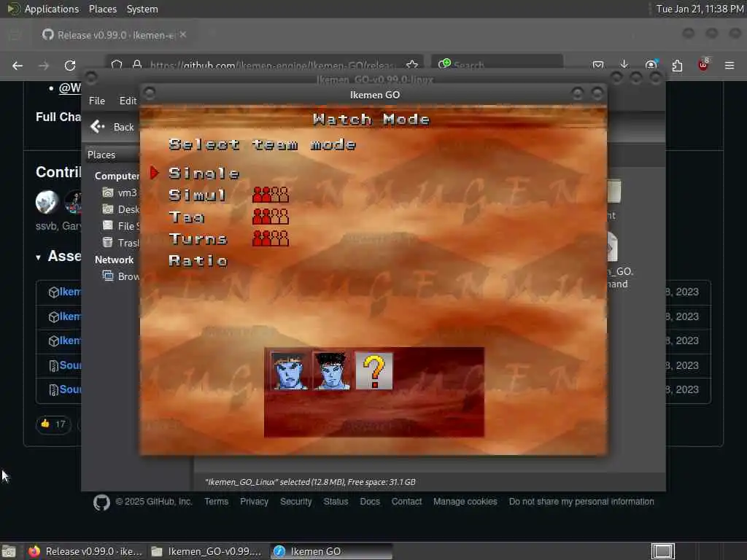
Task: Click the Simul team member count icons
Action: 271,195
